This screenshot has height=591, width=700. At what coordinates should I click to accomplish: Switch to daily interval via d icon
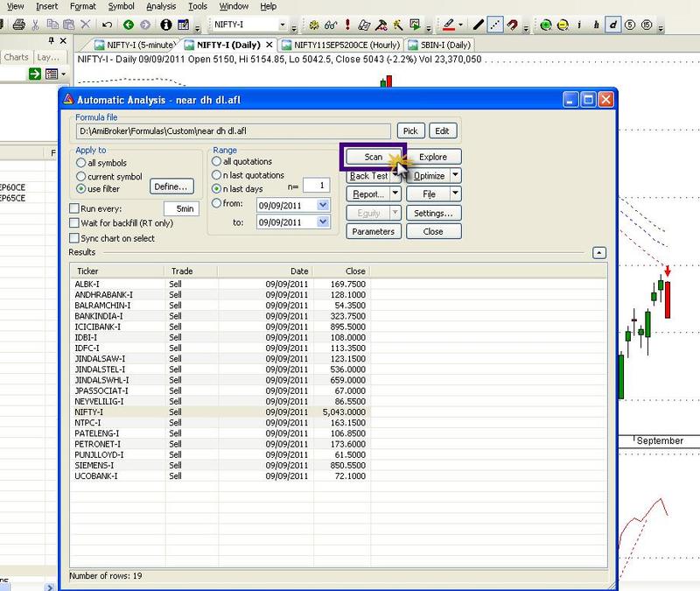click(613, 25)
